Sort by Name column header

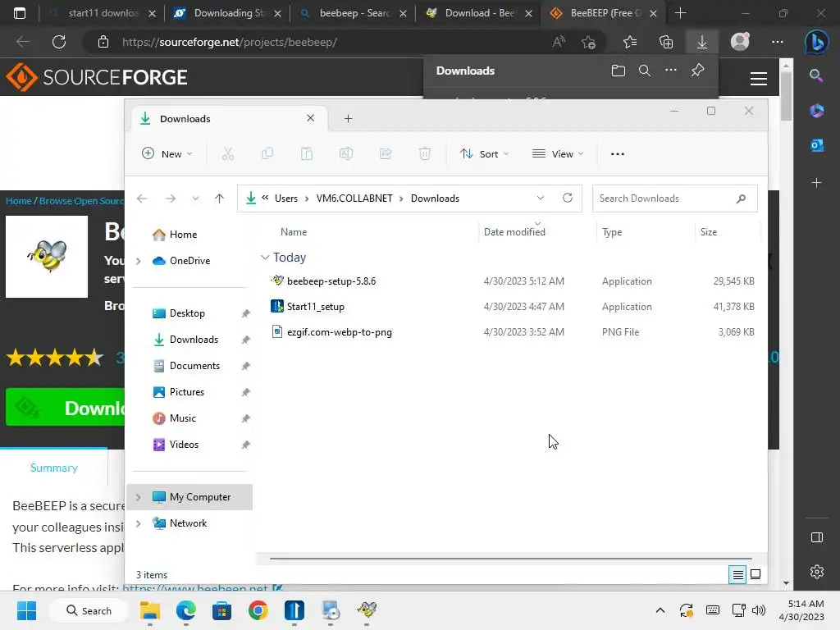(x=294, y=232)
